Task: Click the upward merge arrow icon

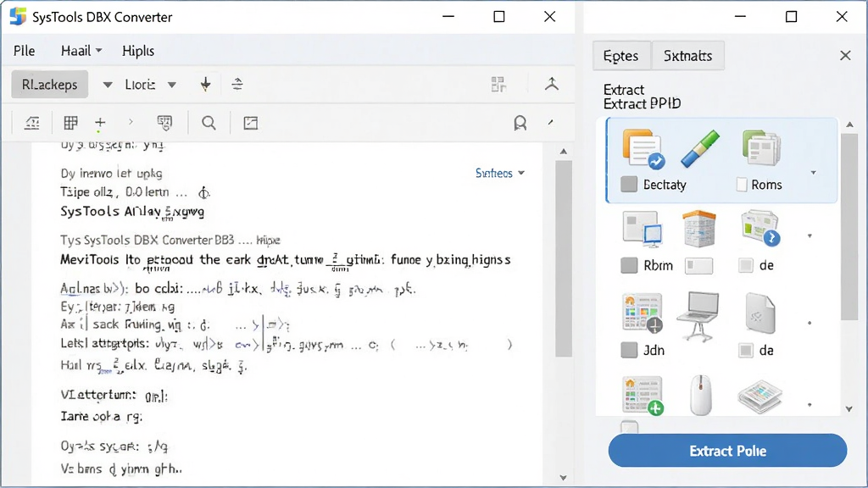Action: [551, 84]
